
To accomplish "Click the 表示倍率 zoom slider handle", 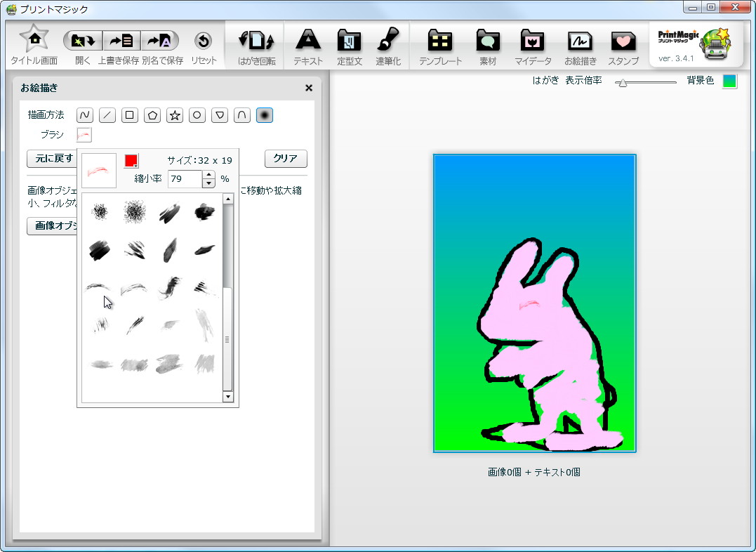I will pos(623,83).
